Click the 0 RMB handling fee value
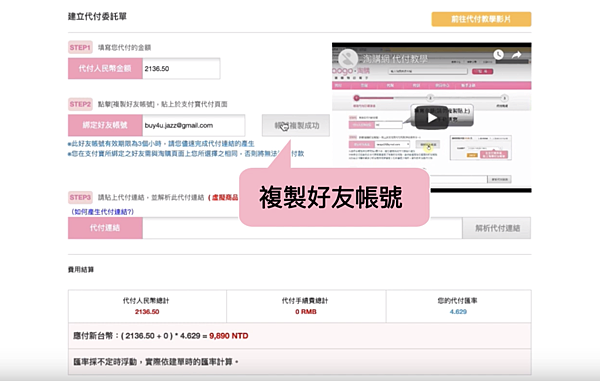Image resolution: width=600 pixels, height=381 pixels. [x=306, y=312]
